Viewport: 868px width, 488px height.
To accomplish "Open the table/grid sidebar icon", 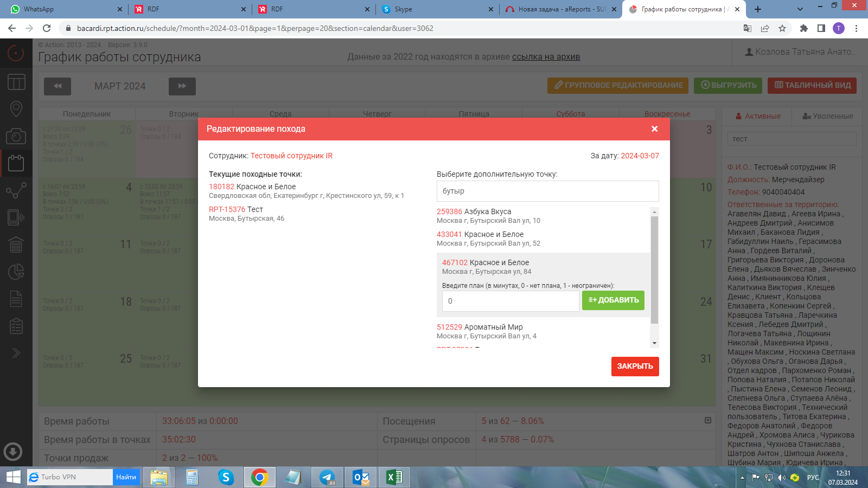I will [x=16, y=82].
